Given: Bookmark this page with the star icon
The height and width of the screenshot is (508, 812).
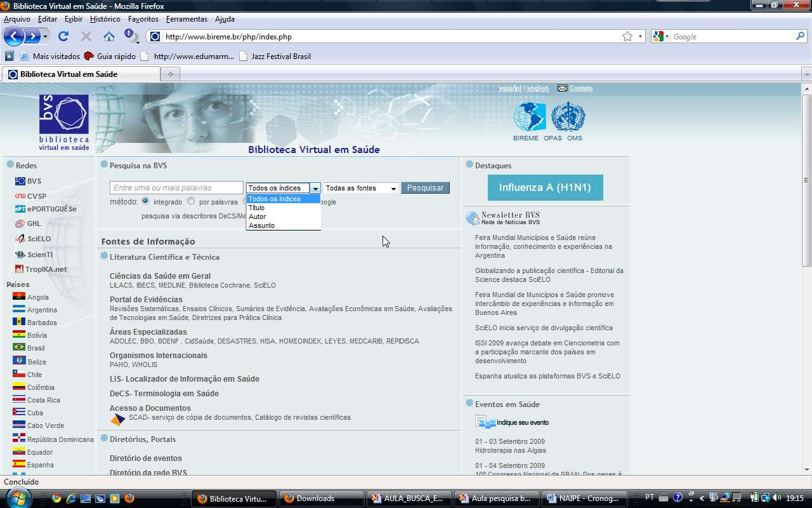Looking at the screenshot, I should (627, 37).
